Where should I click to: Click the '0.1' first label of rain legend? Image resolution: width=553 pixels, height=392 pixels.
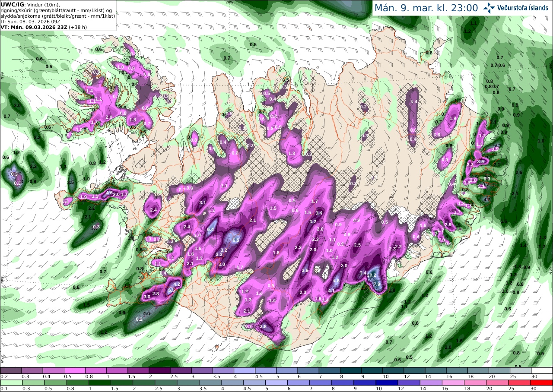point(3,389)
